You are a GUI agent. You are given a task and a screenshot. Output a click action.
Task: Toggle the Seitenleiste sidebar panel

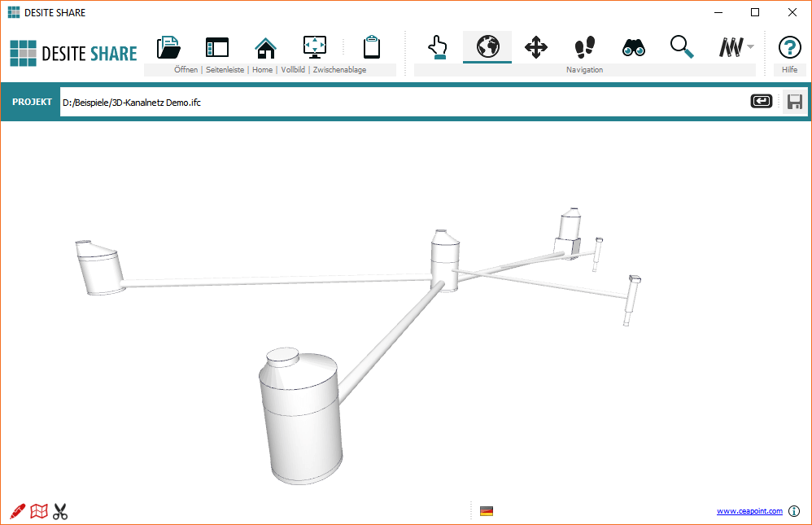tap(217, 47)
